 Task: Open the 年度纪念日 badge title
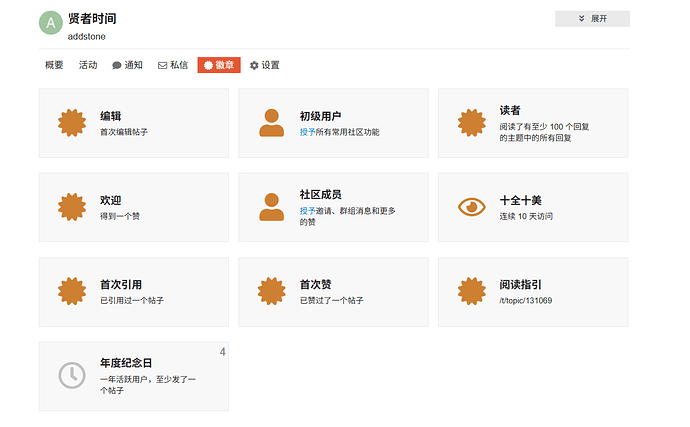click(x=126, y=363)
